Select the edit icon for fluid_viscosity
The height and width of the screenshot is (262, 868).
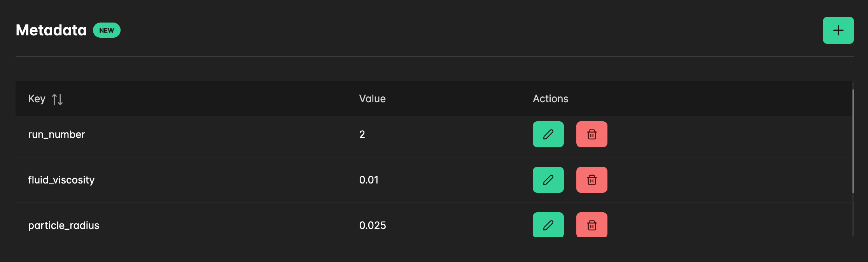(x=548, y=180)
